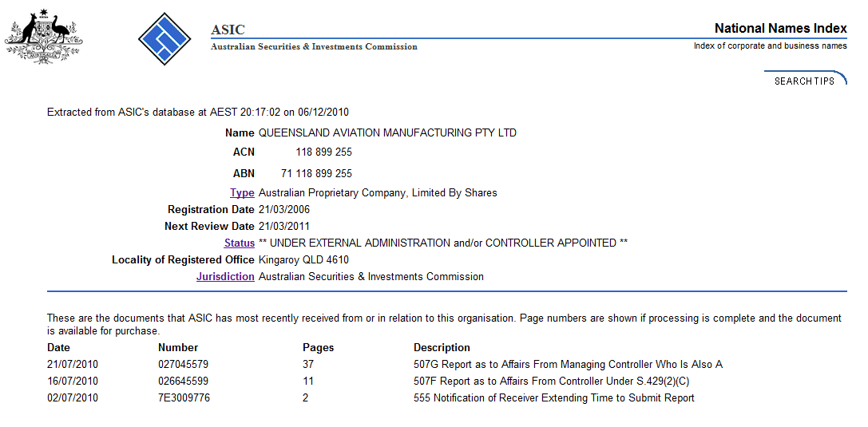Click the Next Review Date value 21/03/2011
Screen dimensions: 868x427
(284, 226)
